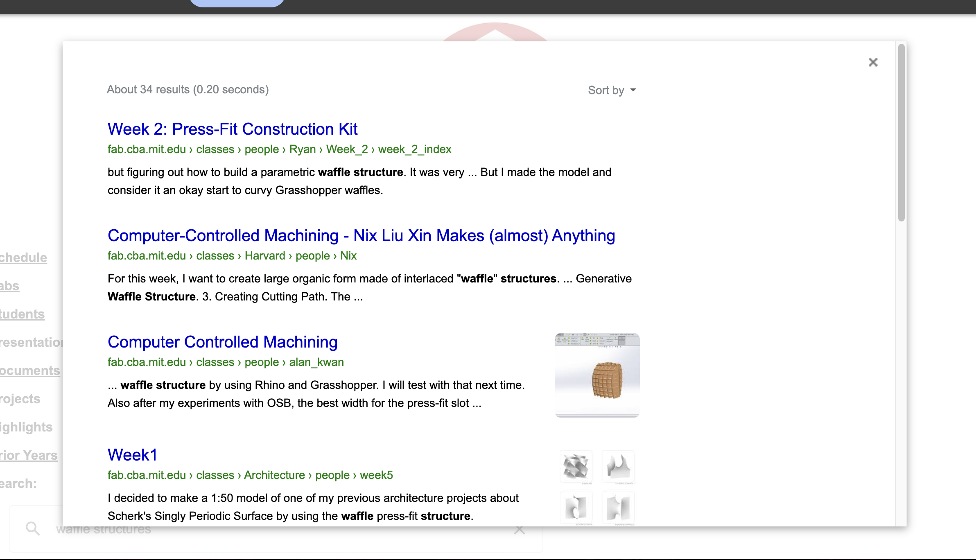Click the Sort by dropdown arrow
This screenshot has width=976, height=560.
[x=633, y=90]
